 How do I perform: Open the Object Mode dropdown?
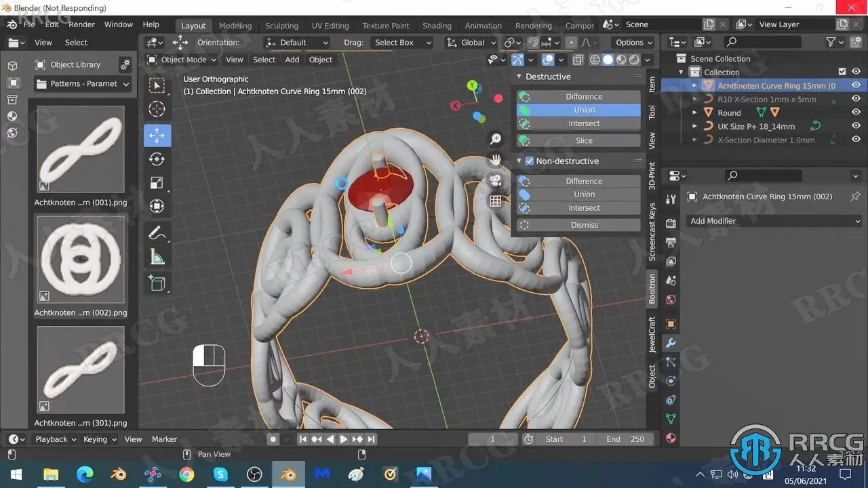183,60
